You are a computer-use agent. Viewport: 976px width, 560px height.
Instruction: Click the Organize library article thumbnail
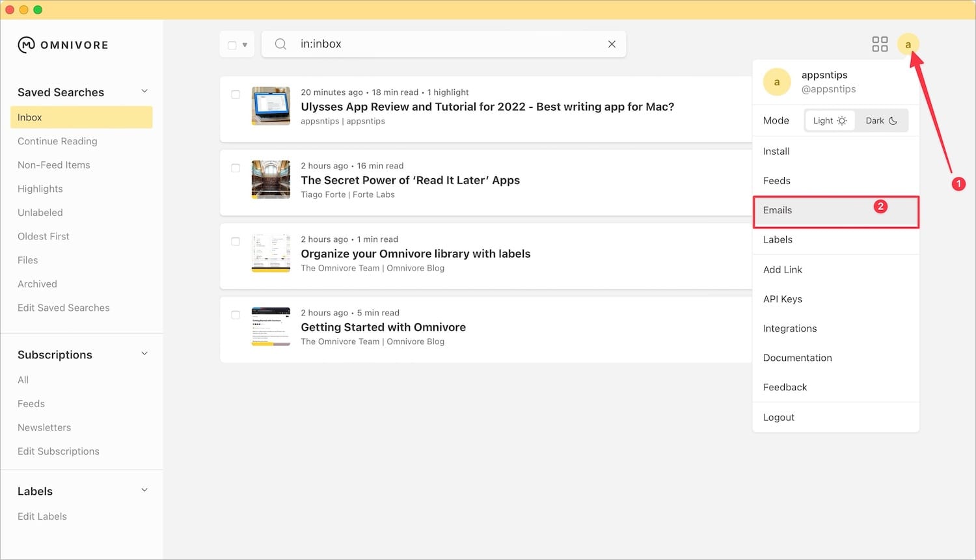click(271, 253)
